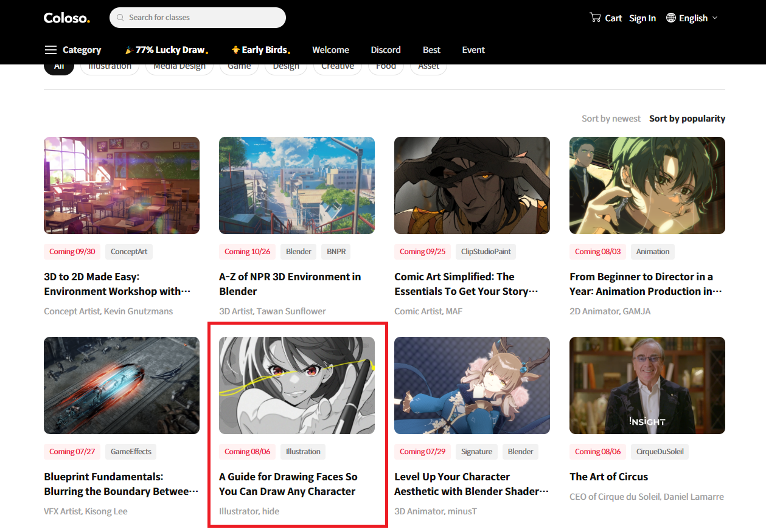Click the search magnifier icon
The image size is (766, 532).
coord(120,18)
